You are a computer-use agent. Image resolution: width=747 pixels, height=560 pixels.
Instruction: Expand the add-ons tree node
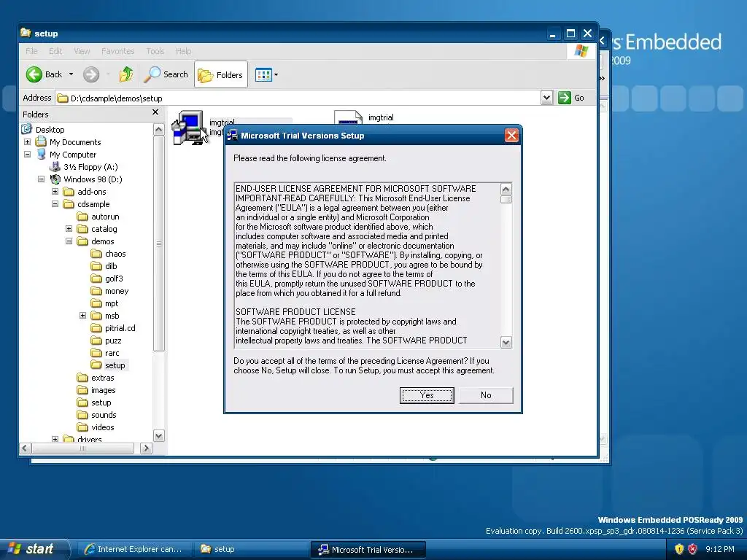55,192
